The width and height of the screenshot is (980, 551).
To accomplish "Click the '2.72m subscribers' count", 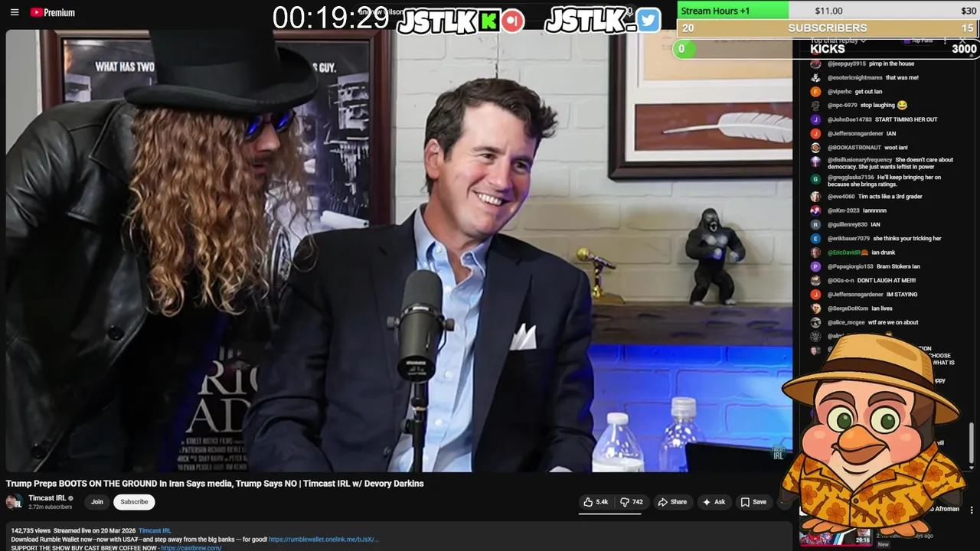I will coord(50,507).
